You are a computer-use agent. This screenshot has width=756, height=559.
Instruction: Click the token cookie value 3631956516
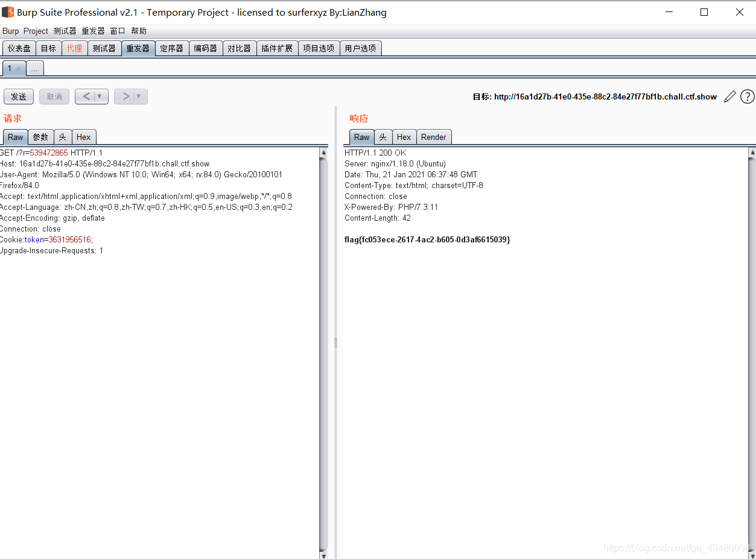coord(69,239)
